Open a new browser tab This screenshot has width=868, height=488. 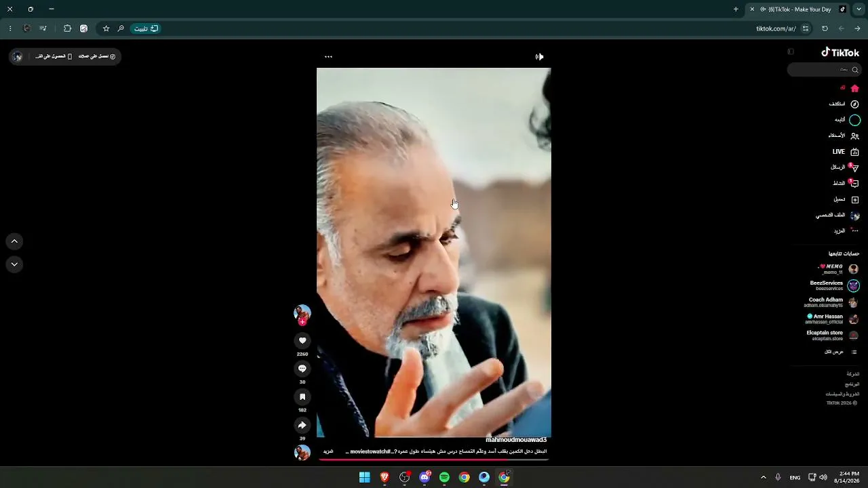tap(736, 9)
